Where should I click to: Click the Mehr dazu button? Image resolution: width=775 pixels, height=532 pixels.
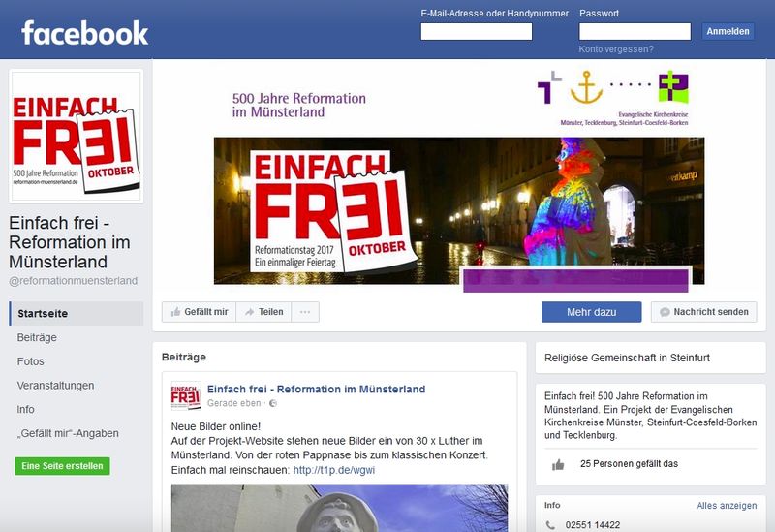[592, 312]
